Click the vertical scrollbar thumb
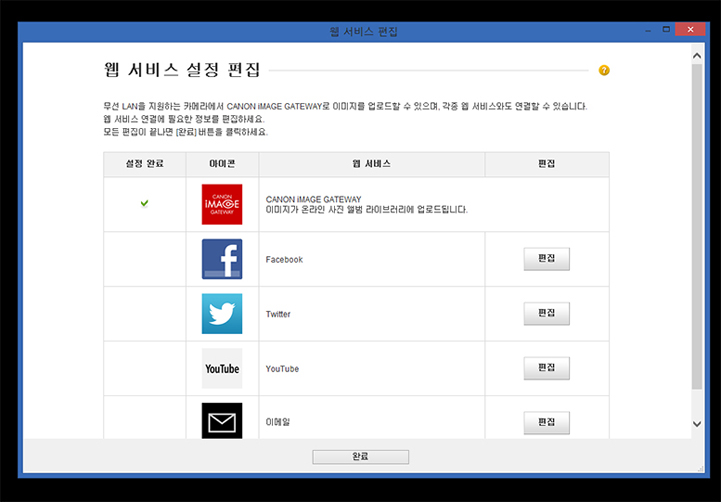The image size is (721, 502). coord(697,226)
